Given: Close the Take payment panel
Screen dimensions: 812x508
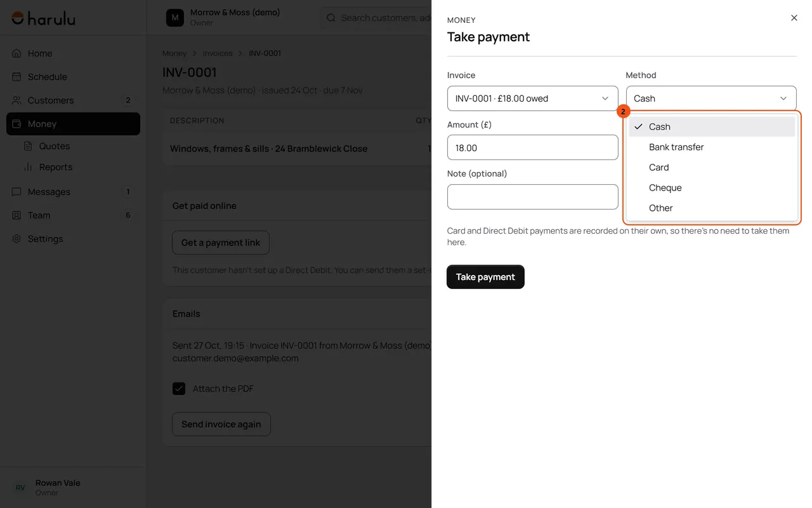Looking at the screenshot, I should coord(794,18).
